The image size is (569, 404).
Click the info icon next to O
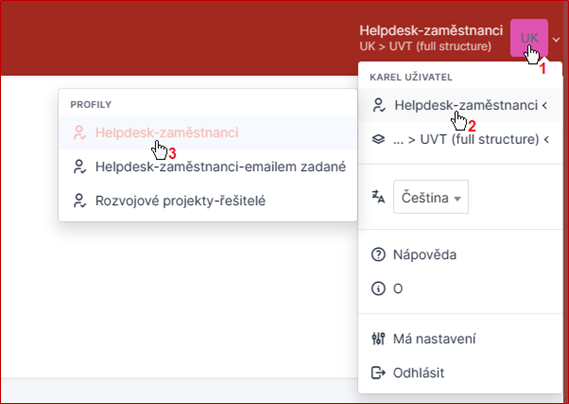pyautogui.click(x=378, y=289)
